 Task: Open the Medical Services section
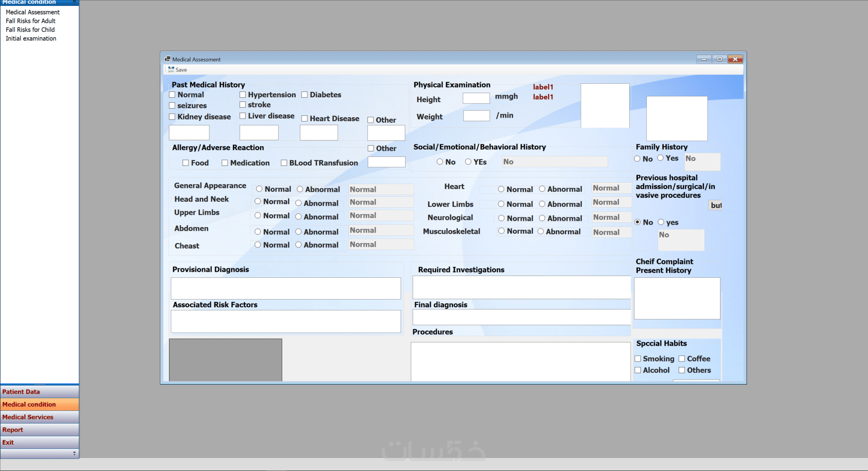40,417
